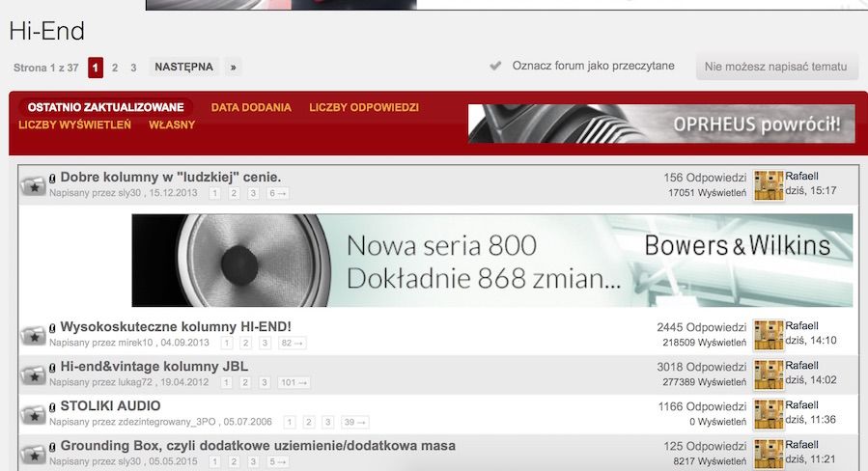The height and width of the screenshot is (471, 868).
Task: Click pinned icon beside Hi-end&vintage kolumny JBL
Action: 52,368
